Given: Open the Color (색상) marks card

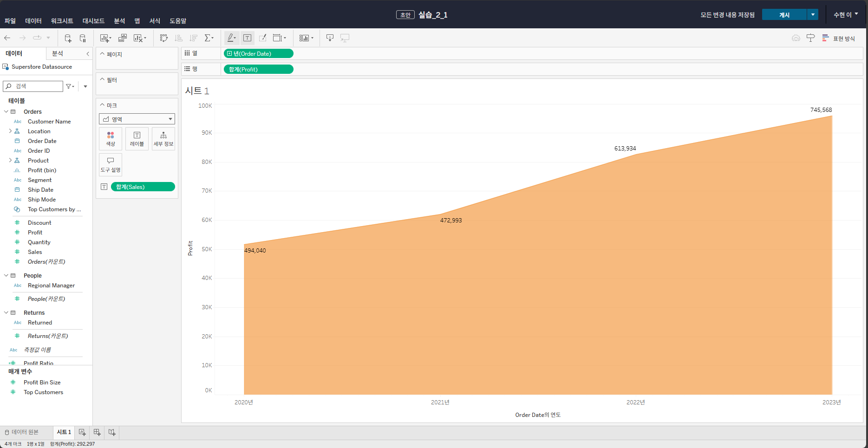Looking at the screenshot, I should (x=111, y=139).
